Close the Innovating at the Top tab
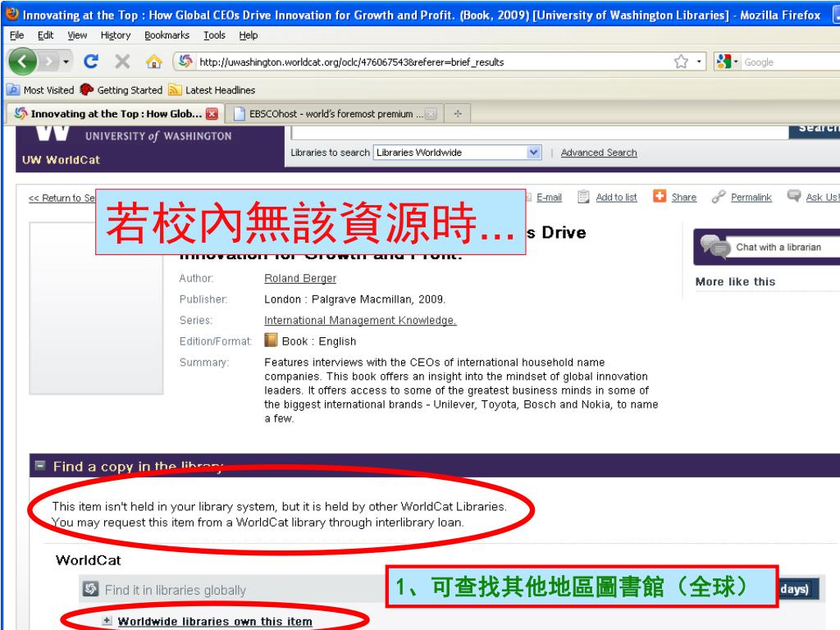 coord(212,113)
